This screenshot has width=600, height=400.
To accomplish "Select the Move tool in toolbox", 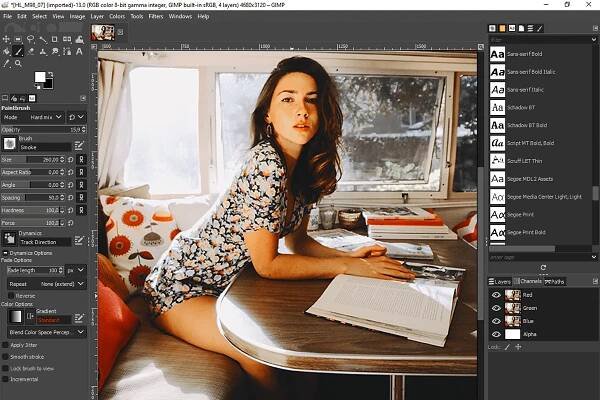I will pos(6,38).
